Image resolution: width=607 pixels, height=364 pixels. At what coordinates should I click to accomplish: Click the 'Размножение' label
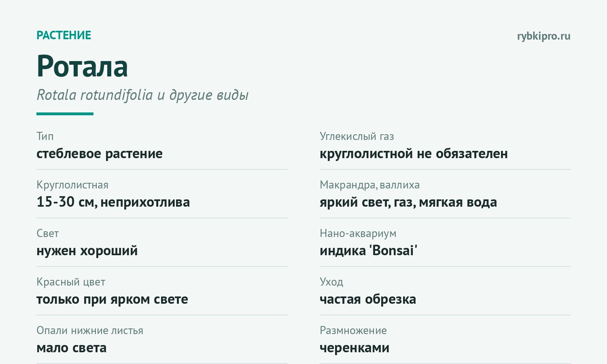click(353, 330)
